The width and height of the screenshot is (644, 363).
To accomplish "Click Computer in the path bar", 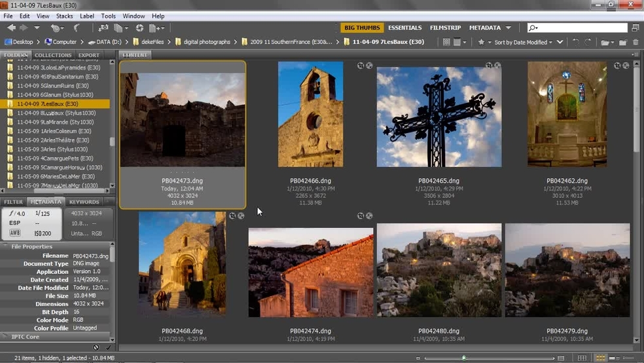I will 60,41.
